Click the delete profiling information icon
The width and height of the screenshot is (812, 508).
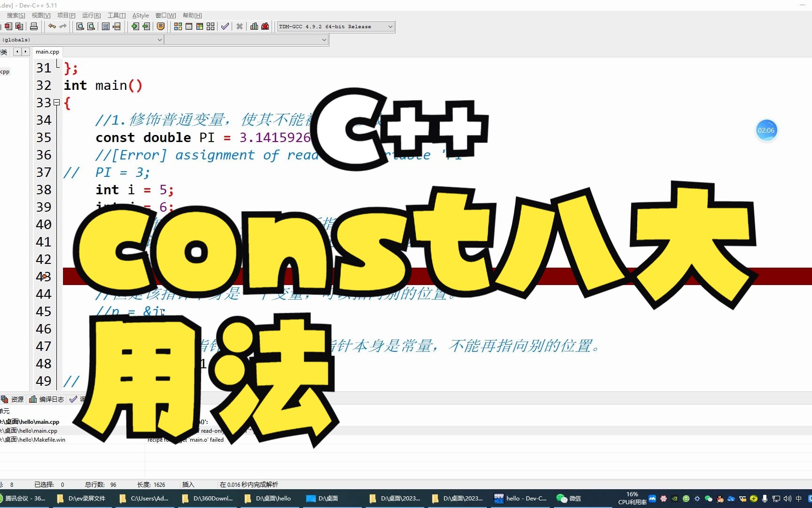coord(265,26)
